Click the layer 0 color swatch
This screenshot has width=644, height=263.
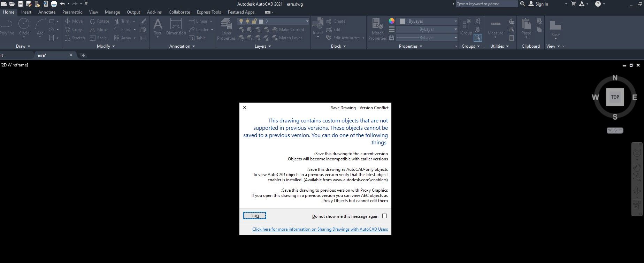[261, 21]
